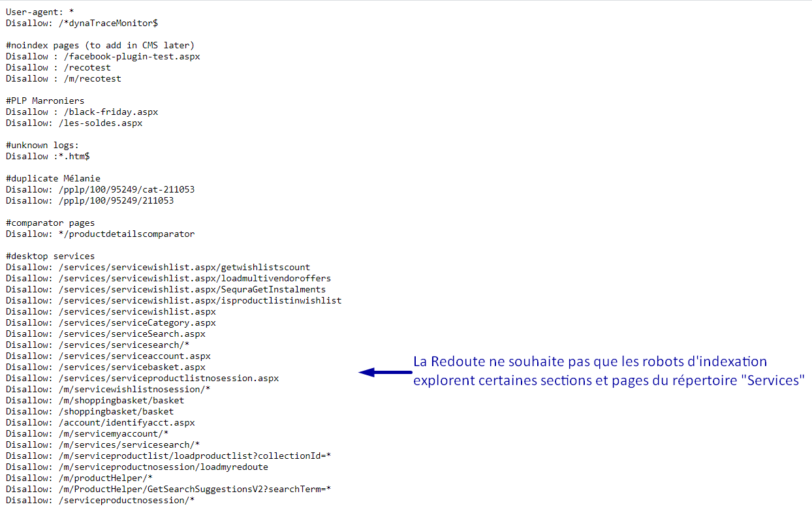This screenshot has height=513, width=812.
Task: Click the "#desktop services" comment
Action: click(50, 256)
